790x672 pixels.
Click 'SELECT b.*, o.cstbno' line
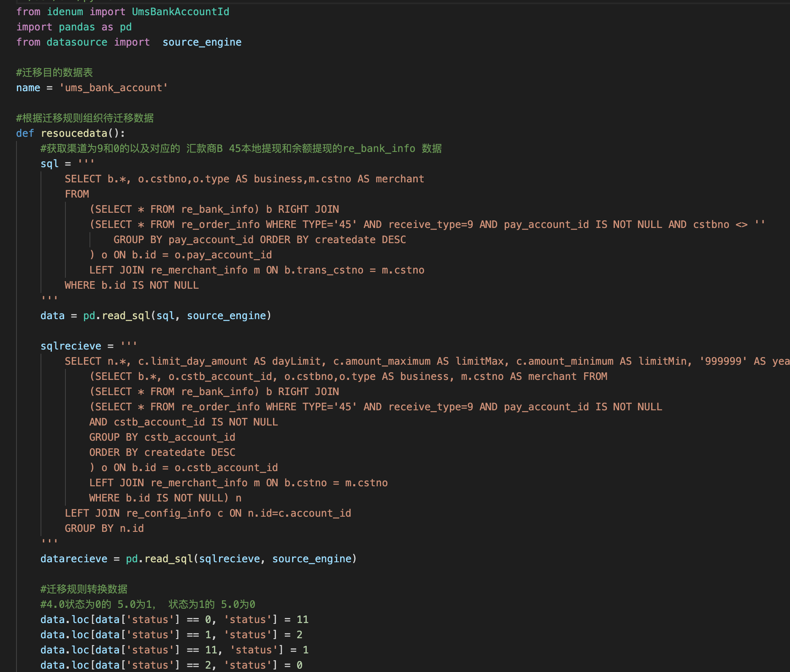pos(244,179)
